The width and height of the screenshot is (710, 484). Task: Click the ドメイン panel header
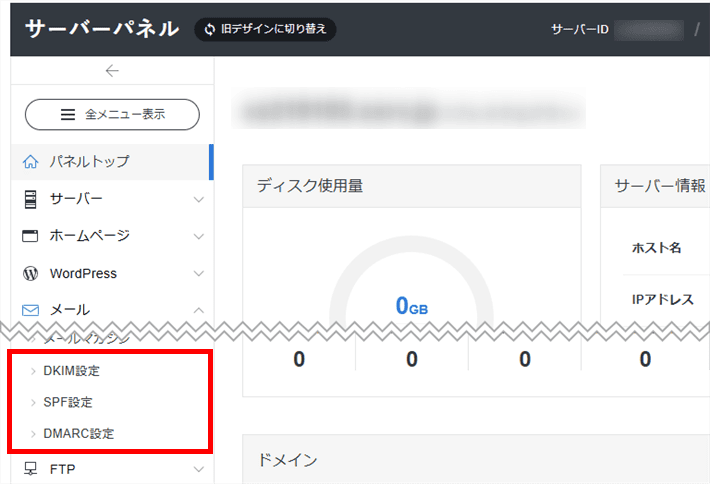(x=476, y=459)
